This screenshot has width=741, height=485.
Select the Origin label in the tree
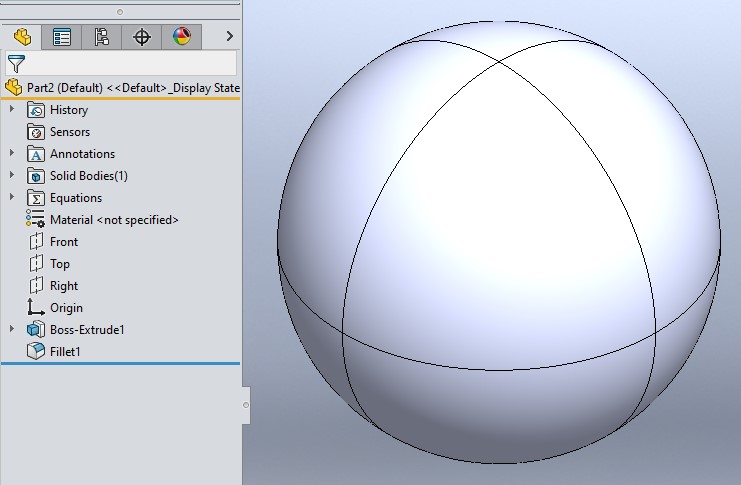tap(66, 308)
